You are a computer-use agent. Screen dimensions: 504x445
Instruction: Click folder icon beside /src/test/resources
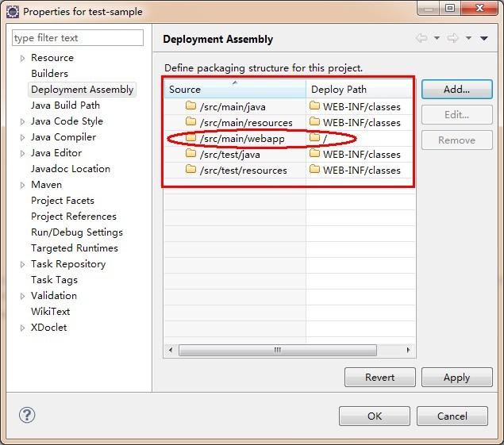[190, 170]
